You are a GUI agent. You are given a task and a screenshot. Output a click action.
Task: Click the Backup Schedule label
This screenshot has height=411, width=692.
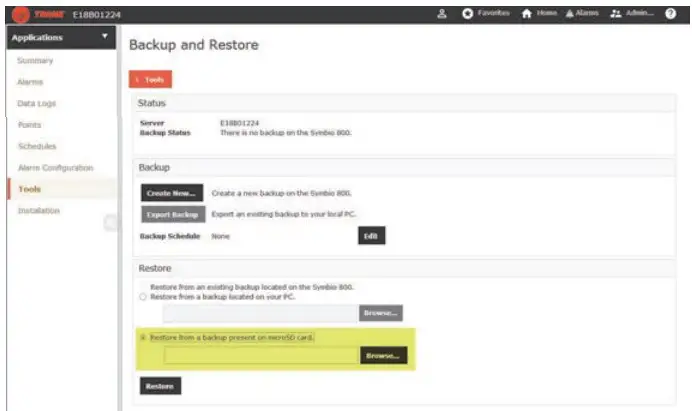pyautogui.click(x=170, y=236)
